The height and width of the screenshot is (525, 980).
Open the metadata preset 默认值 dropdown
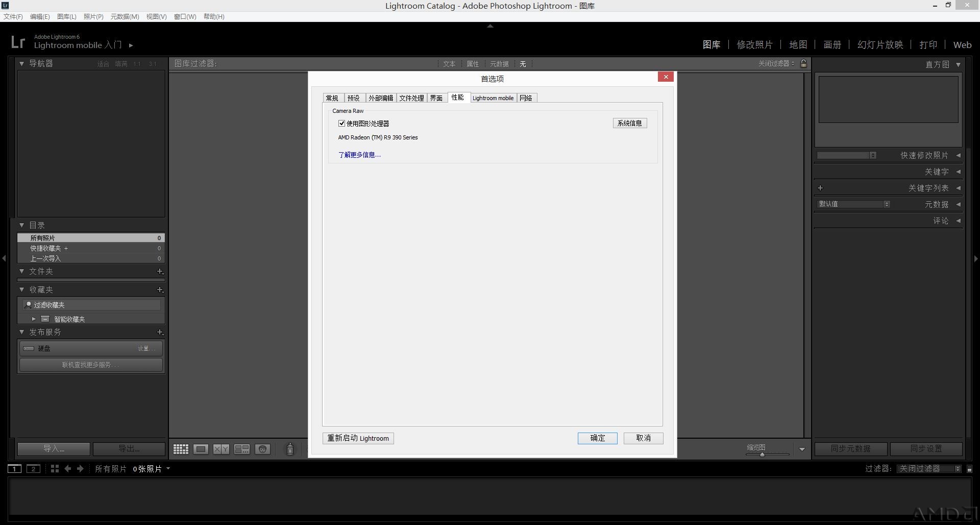853,204
